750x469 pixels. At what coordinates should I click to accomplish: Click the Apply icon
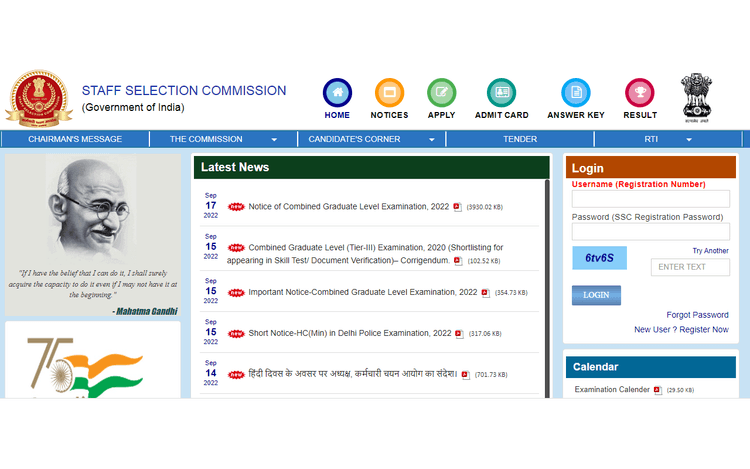pos(441,93)
